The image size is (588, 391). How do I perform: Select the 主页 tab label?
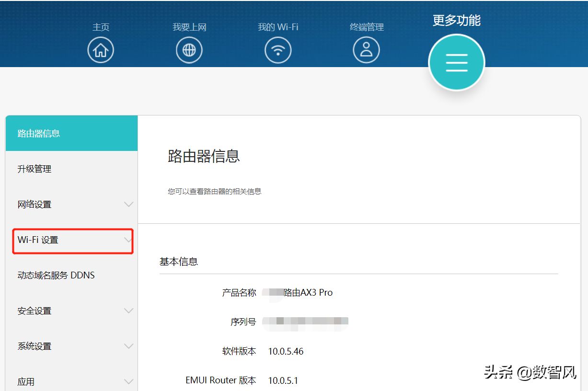[101, 27]
